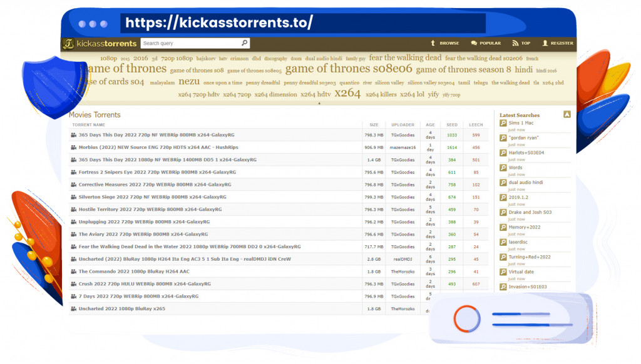This screenshot has height=364, width=641.
Task: Sort by the TORRENT NAME column header
Action: click(x=89, y=124)
